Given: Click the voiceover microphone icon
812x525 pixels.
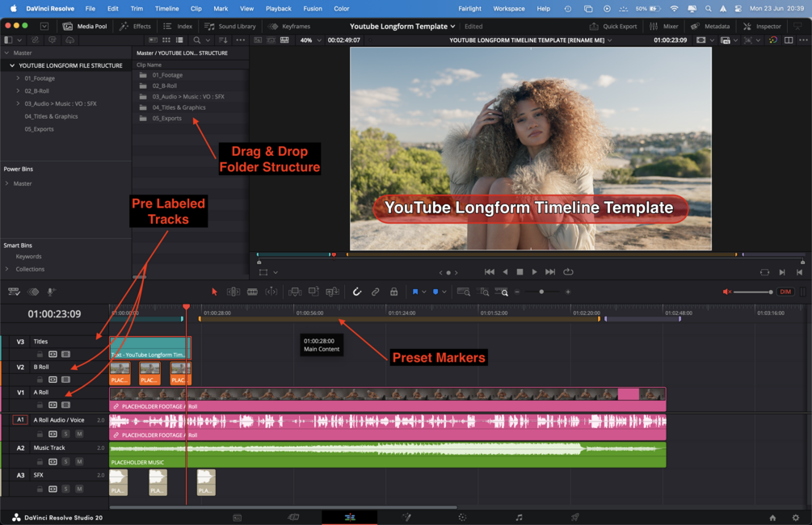Looking at the screenshot, I should [x=51, y=292].
